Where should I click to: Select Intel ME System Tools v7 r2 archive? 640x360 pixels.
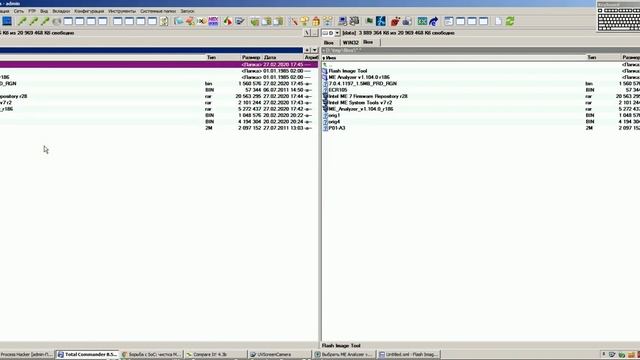click(360, 103)
